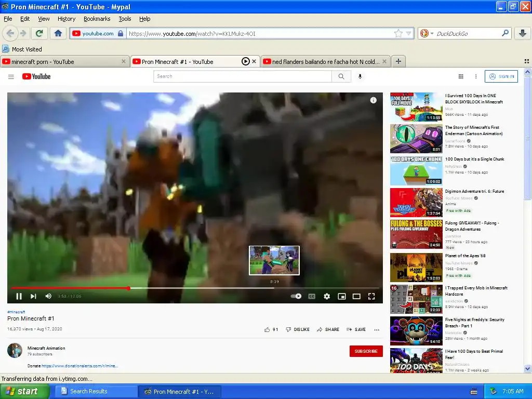Open 100 Days ONE BLOCK SKYBLOCK thumbnail
Screen dimensions: 532x399
416,107
